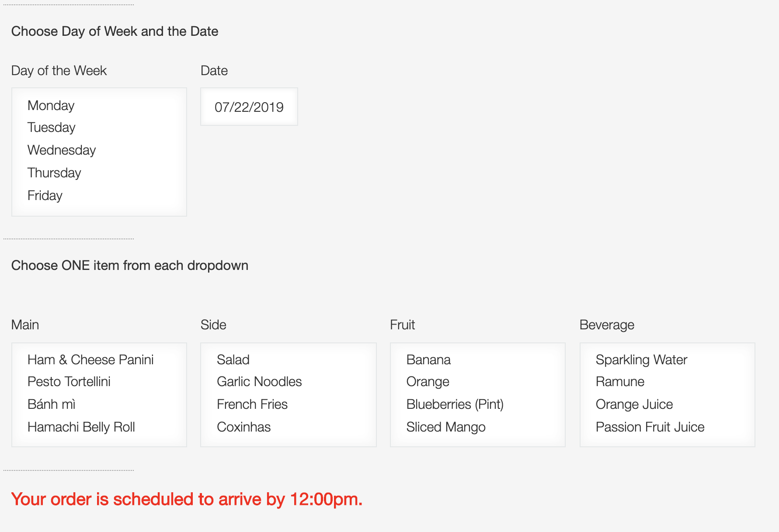Select Ramune as your beverage
779x532 pixels.
619,381
